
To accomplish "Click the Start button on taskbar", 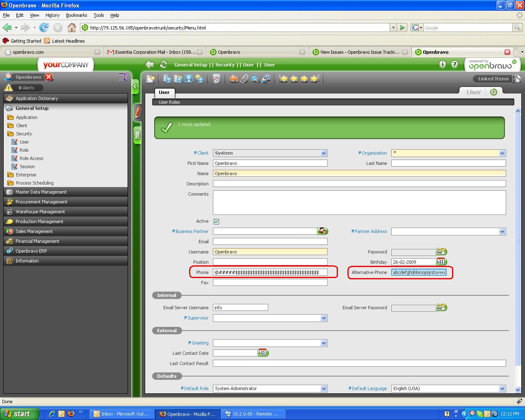I will pos(20,414).
